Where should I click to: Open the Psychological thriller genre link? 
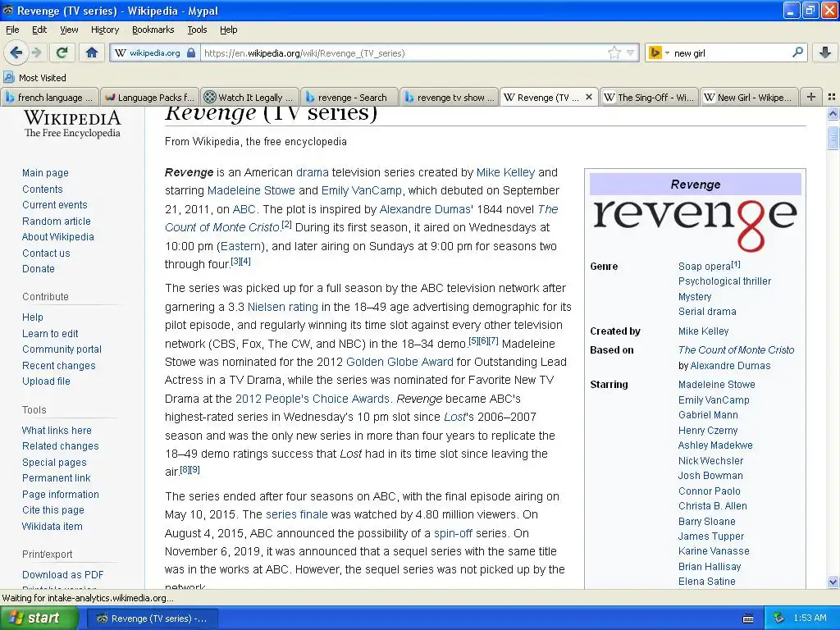[724, 281]
